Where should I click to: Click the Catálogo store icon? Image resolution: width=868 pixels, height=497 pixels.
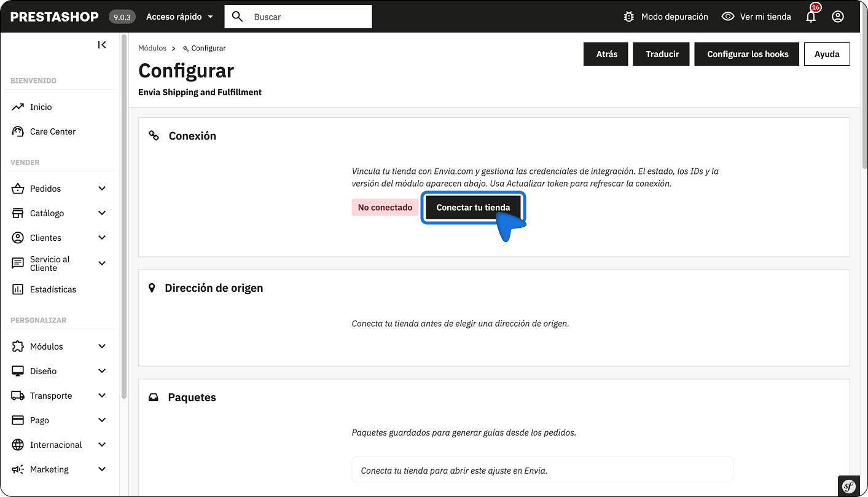pos(18,213)
